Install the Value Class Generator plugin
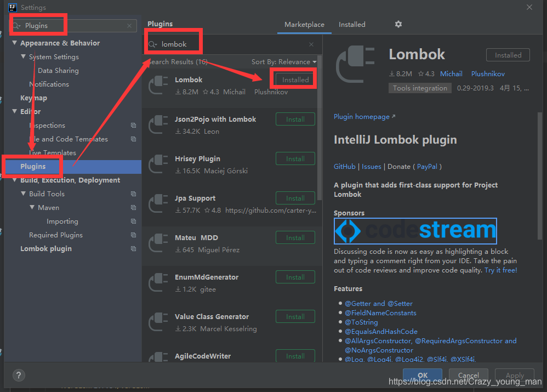The width and height of the screenshot is (547, 392). tap(295, 316)
